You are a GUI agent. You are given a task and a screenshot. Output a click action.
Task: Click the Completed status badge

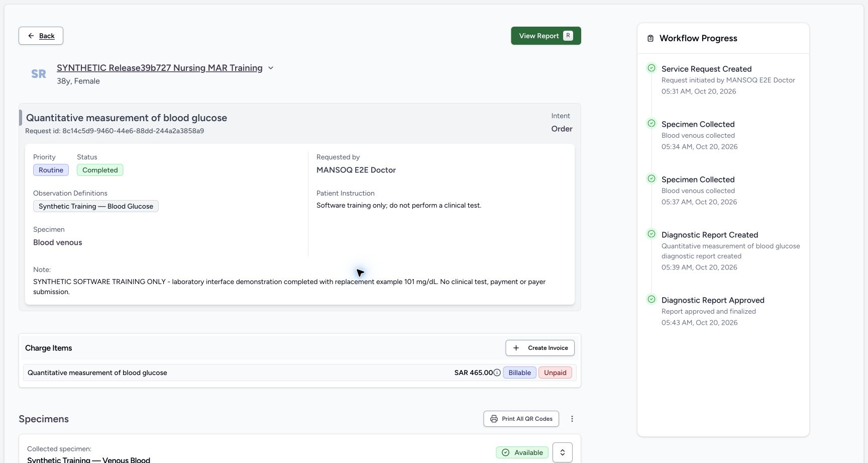[100, 170]
